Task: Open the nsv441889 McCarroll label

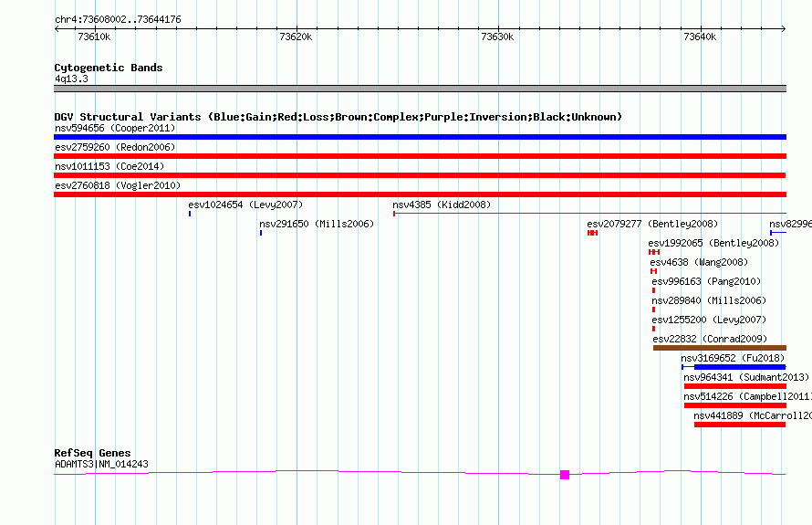Action: pyautogui.click(x=753, y=415)
